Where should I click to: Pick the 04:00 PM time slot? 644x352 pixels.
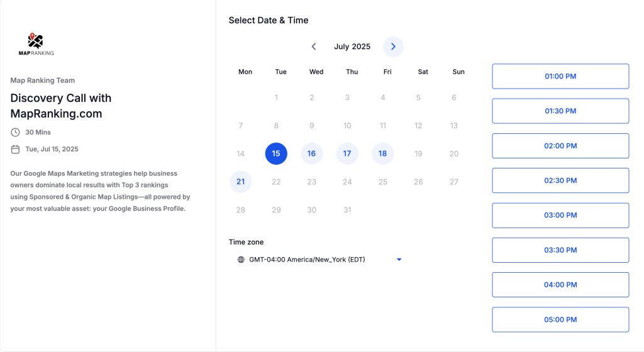point(560,285)
